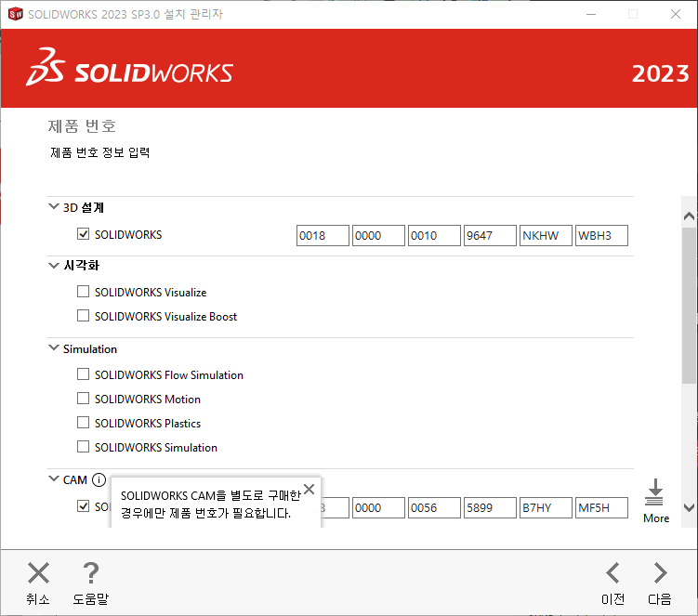
Task: Click the SOLIDWORKS app icon in title bar
Action: [x=15, y=14]
